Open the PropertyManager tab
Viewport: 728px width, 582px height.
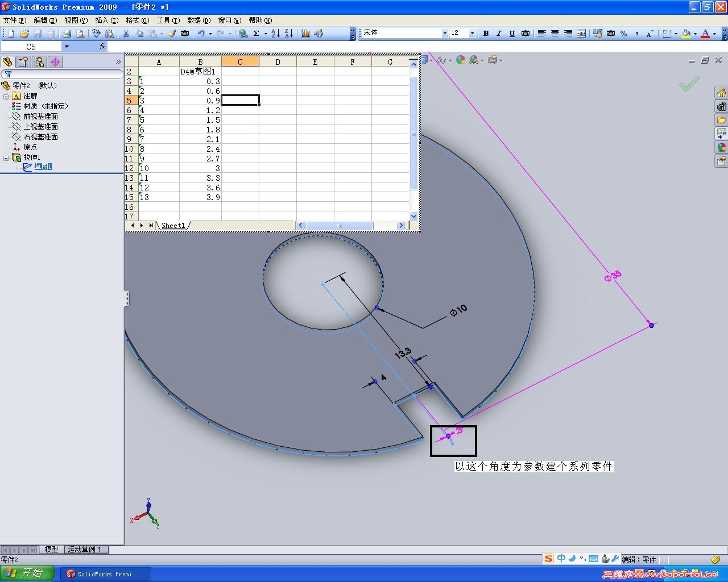(23, 62)
